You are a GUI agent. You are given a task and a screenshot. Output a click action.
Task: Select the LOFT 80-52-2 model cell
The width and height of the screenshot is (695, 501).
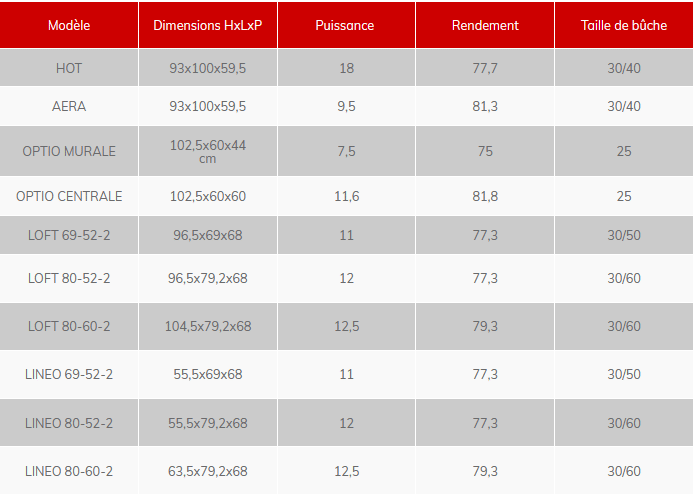[69, 278]
